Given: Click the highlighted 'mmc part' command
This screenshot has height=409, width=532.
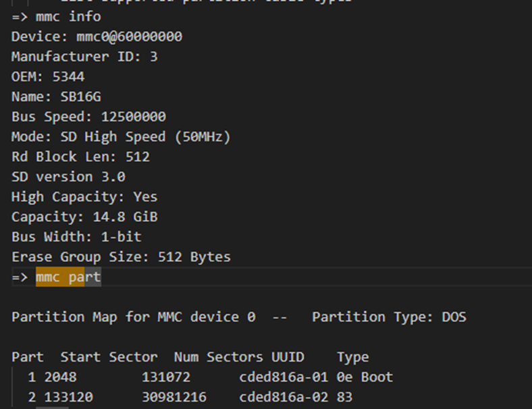Looking at the screenshot, I should click(69, 277).
